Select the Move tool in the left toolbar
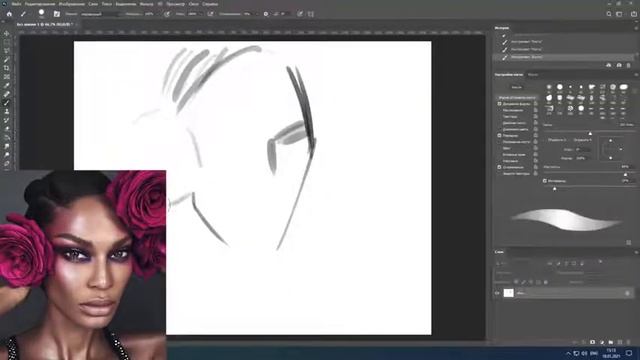This screenshot has width=640, height=360. pos(7,34)
